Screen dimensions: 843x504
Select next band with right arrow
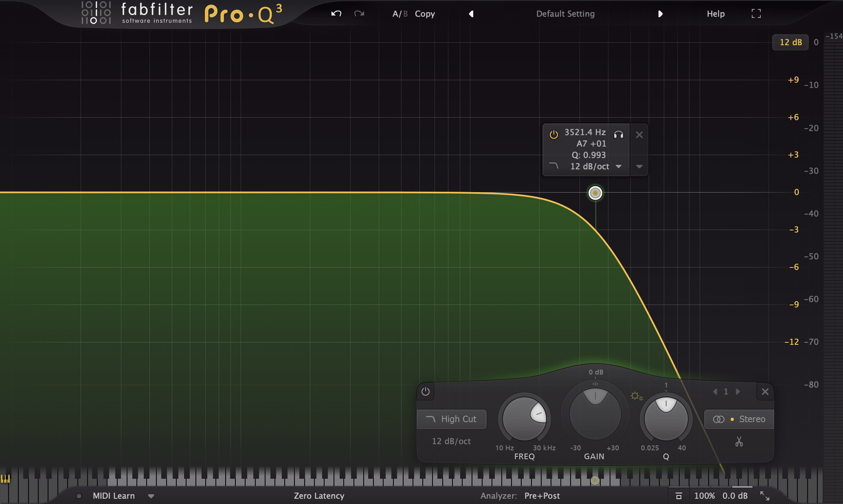point(738,392)
